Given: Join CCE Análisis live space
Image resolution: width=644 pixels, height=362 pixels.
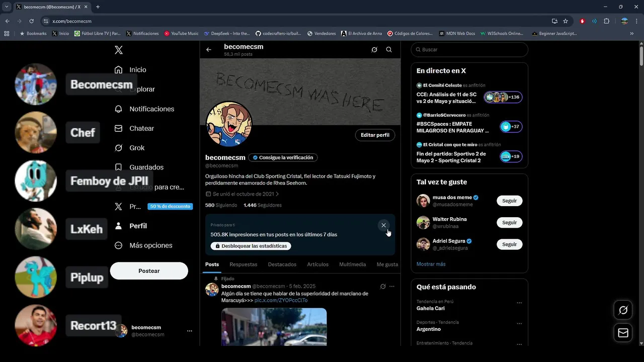Looking at the screenshot, I should click(x=503, y=97).
